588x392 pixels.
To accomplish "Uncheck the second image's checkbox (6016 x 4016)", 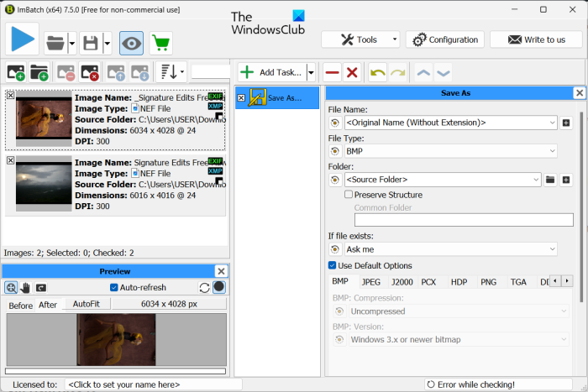I will pos(10,160).
